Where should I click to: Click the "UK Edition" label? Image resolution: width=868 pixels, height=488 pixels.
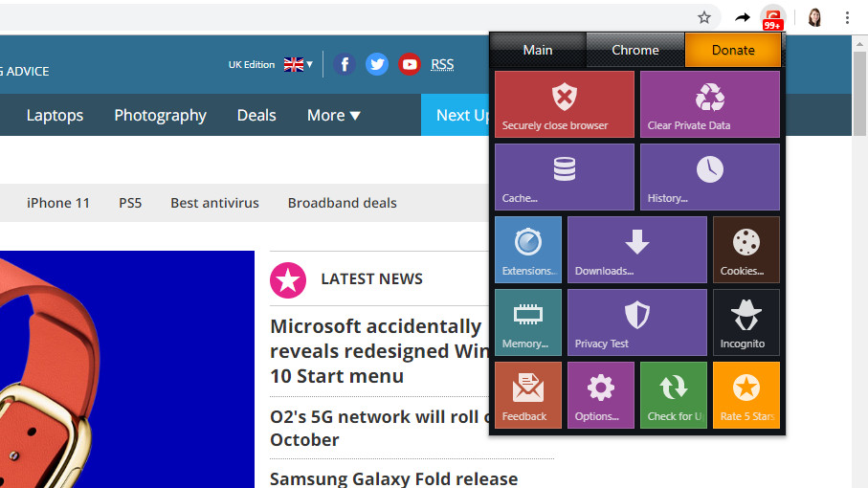[x=252, y=64]
